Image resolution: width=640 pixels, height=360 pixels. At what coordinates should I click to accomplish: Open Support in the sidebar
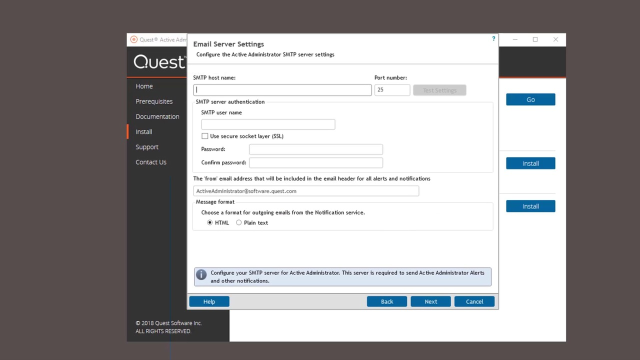coord(147,147)
